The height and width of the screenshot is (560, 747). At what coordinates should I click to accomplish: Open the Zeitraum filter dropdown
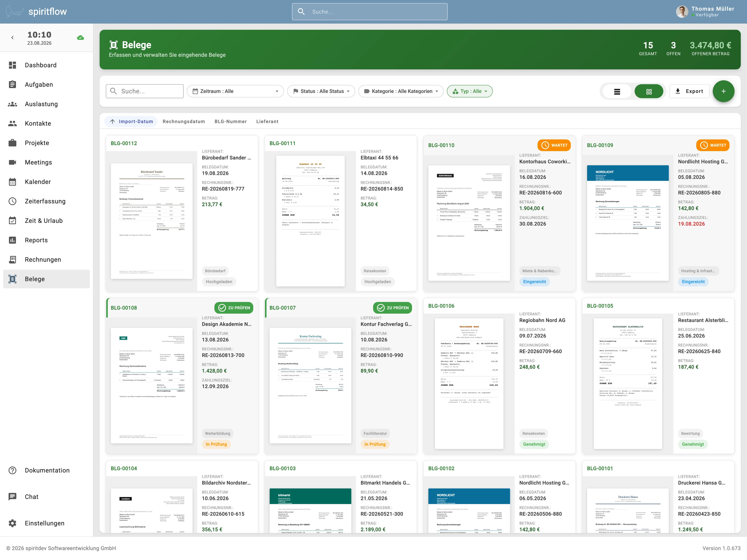[x=235, y=91]
